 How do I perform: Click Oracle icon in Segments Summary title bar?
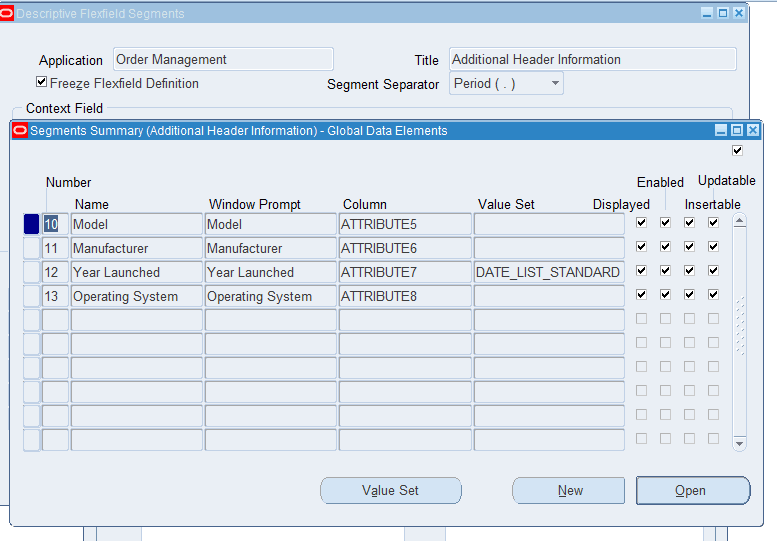click(x=19, y=131)
